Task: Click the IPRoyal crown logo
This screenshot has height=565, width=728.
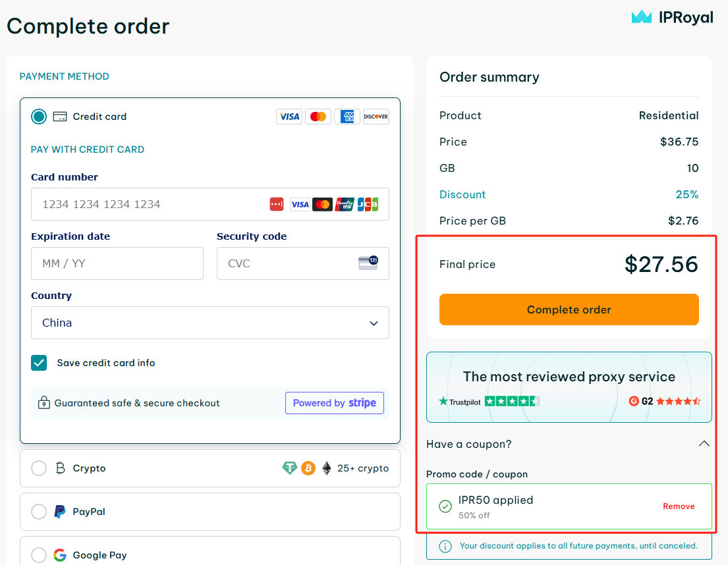Action: (641, 17)
